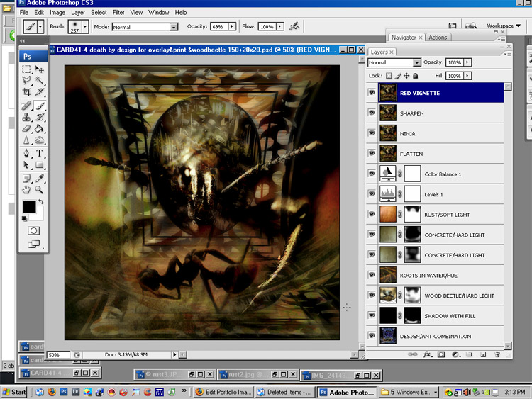
Task: Switch to the Navigator tab
Action: [404, 38]
